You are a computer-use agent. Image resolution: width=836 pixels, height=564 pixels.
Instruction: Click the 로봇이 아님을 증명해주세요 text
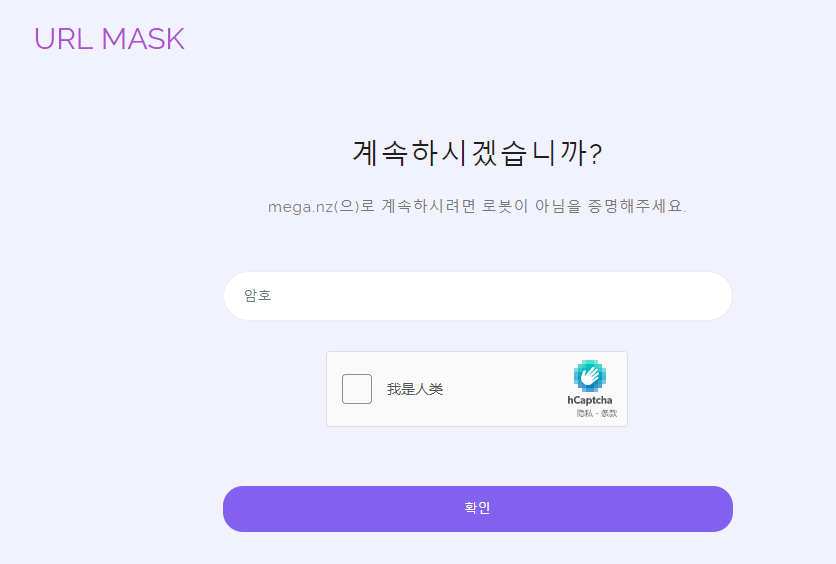click(x=582, y=206)
